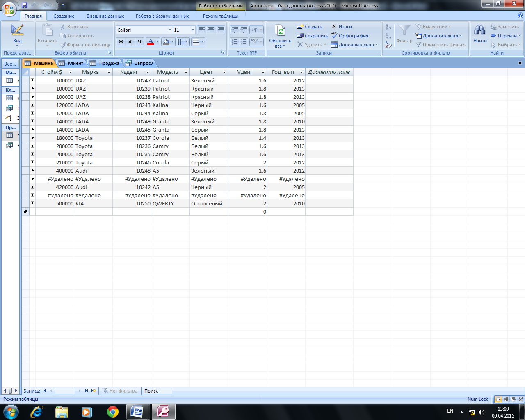Image resolution: width=525 pixels, height=420 pixels.
Task: Open Режим таблицы ribbon tab
Action: pos(220,16)
